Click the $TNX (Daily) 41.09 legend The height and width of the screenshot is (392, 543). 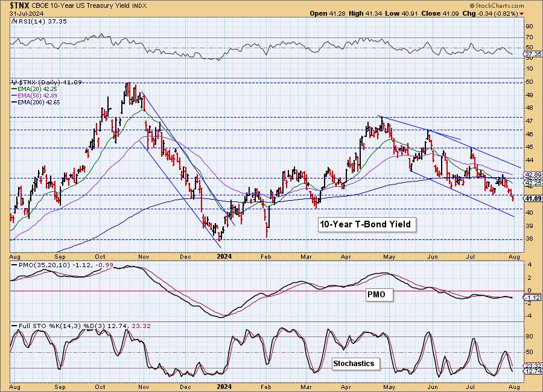point(46,83)
